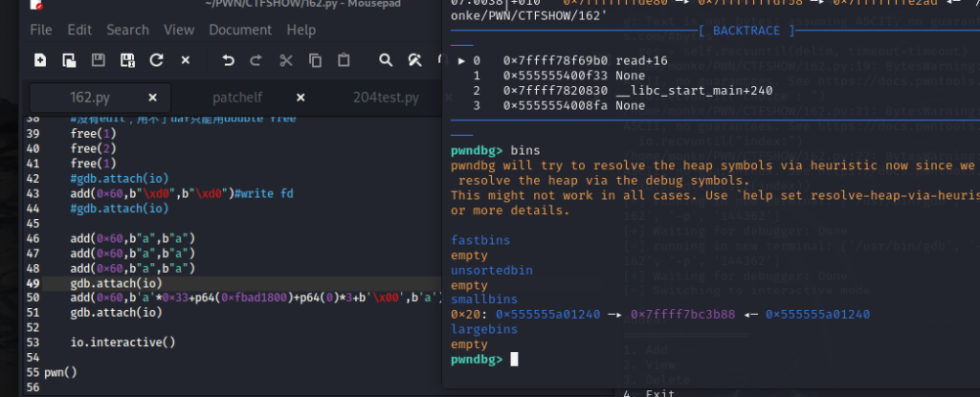Screen dimensions: 980x397
Task: Close the patchelf tab
Action: 301,98
